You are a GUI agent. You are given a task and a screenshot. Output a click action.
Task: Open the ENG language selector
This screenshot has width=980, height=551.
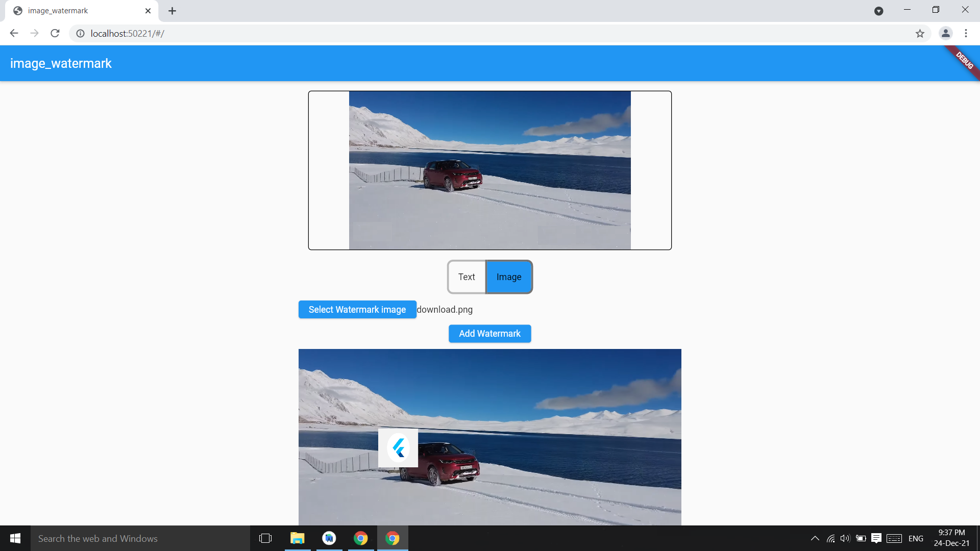point(916,538)
